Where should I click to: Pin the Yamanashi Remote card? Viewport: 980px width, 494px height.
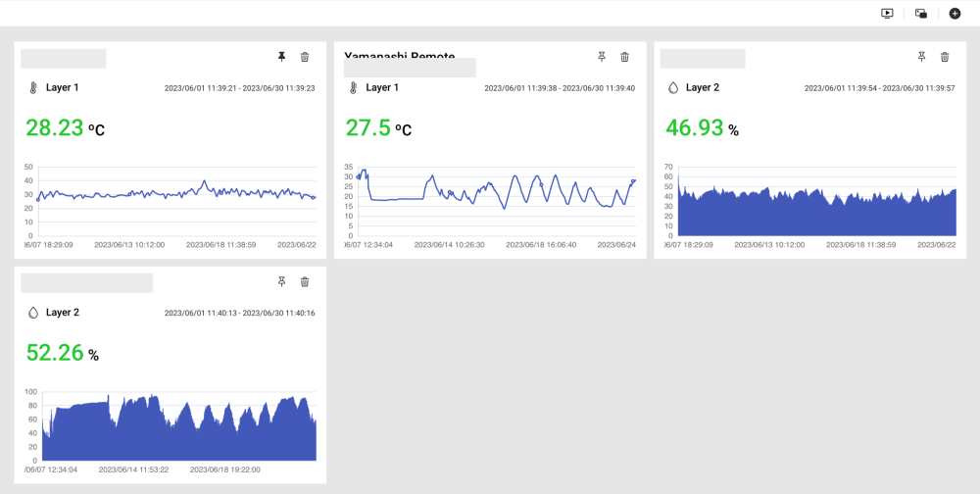602,57
